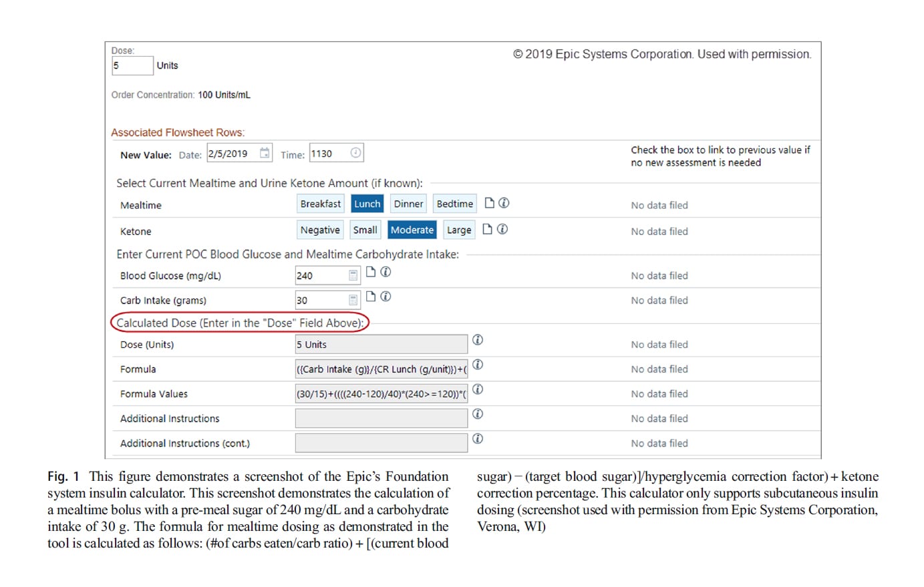Click the info icon next to Formula field
This screenshot has width=924, height=587.
tap(478, 365)
